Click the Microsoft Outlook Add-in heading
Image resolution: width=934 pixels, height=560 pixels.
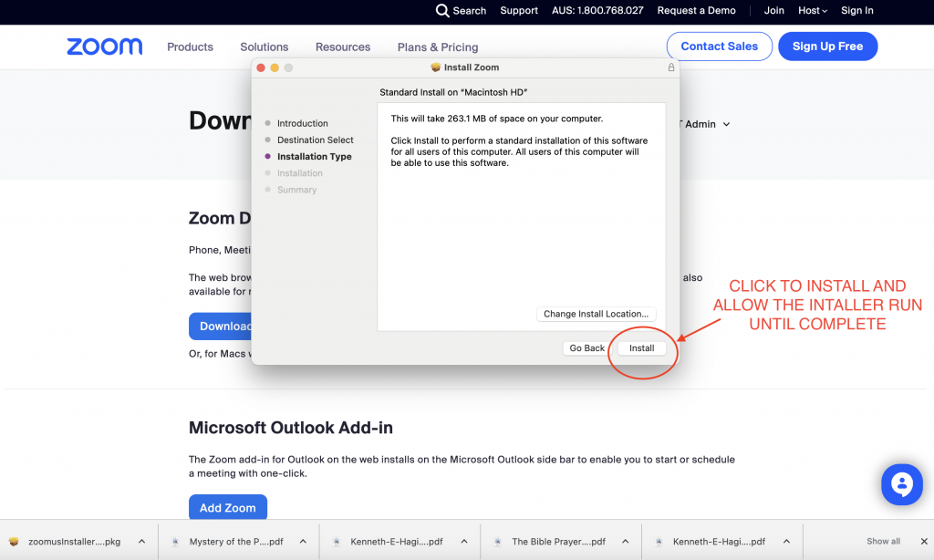tap(291, 428)
